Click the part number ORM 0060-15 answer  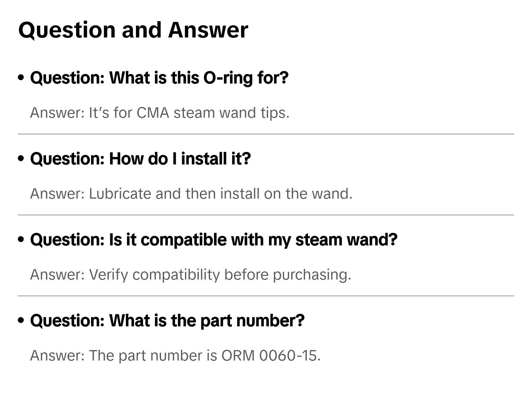175,356
